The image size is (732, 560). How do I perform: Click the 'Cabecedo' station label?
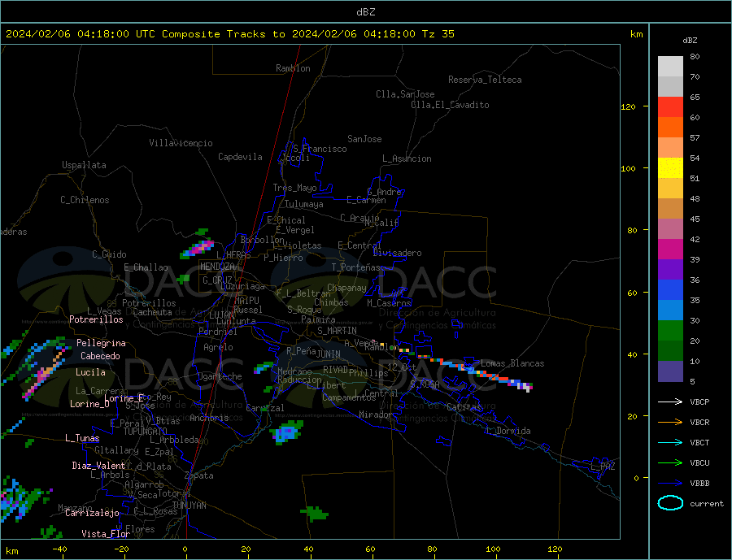100,357
